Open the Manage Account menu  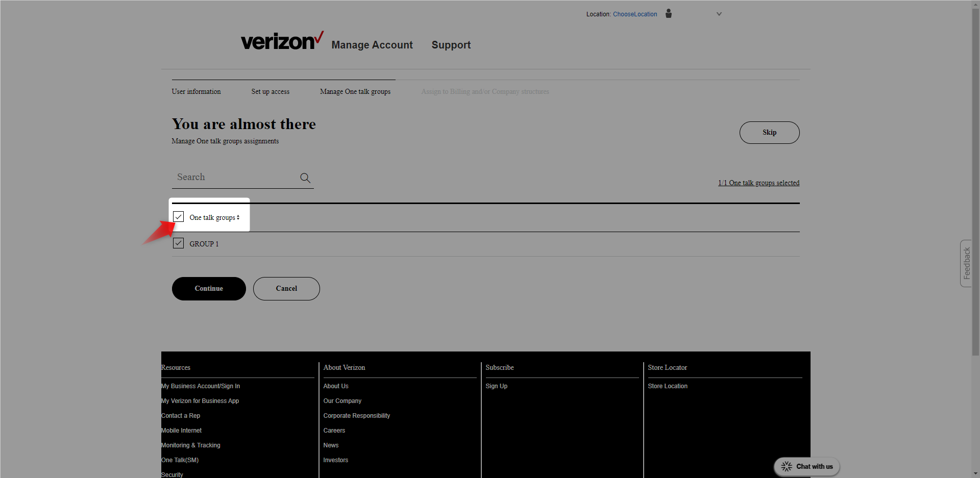click(372, 45)
